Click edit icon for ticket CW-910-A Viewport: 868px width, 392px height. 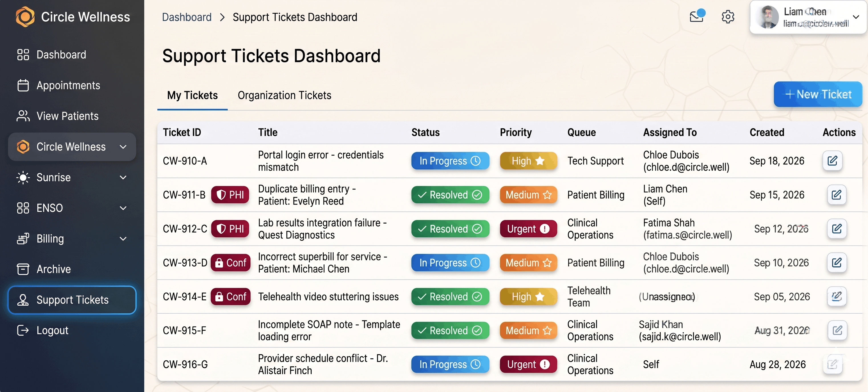[832, 161]
